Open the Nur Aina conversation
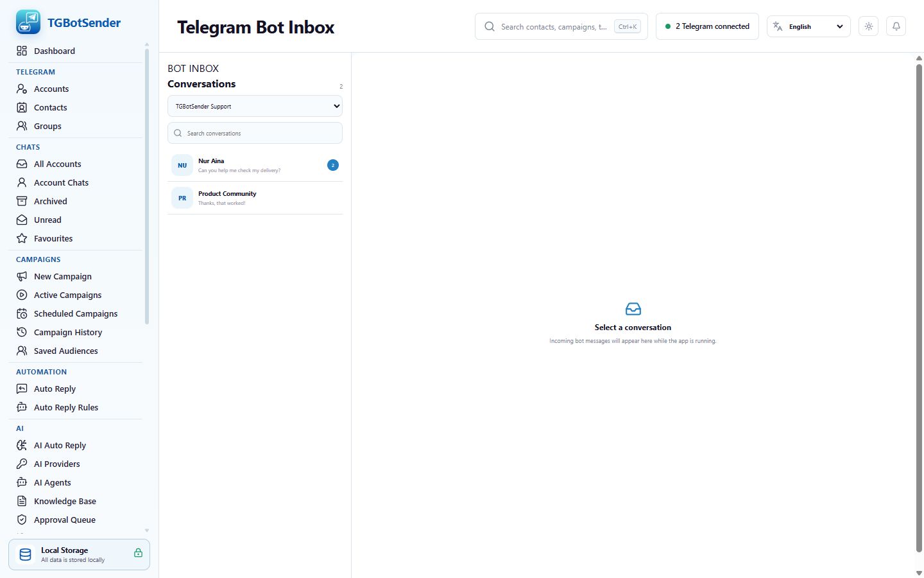 click(255, 165)
